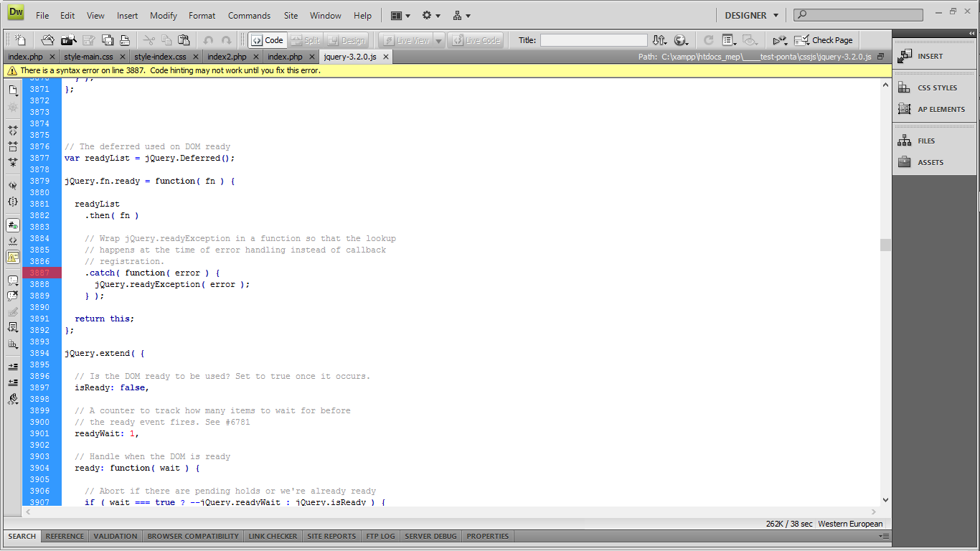Collapse Selection icon in coding toolbar
Screen dimensions: 980x551
(x=13, y=146)
